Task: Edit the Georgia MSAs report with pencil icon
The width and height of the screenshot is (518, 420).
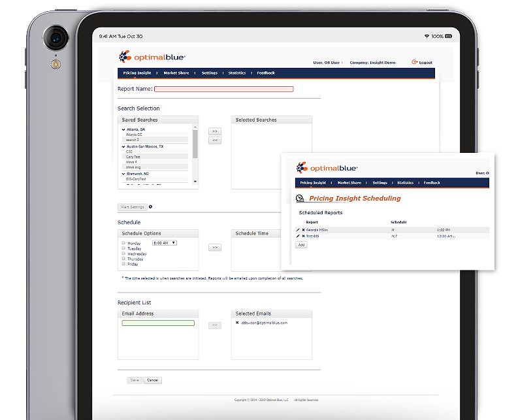Action: (298, 230)
